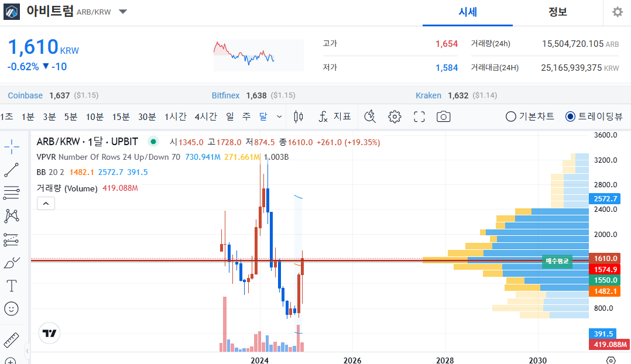Select the ruler measure tool
631x364 pixels.
pyautogui.click(x=11, y=340)
